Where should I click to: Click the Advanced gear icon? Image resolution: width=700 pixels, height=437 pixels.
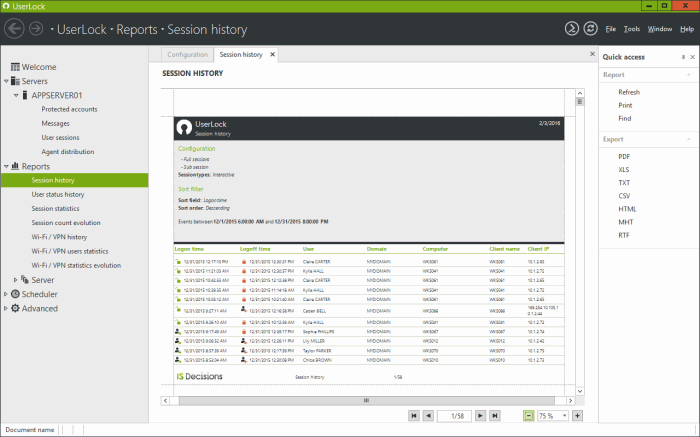[x=15, y=308]
